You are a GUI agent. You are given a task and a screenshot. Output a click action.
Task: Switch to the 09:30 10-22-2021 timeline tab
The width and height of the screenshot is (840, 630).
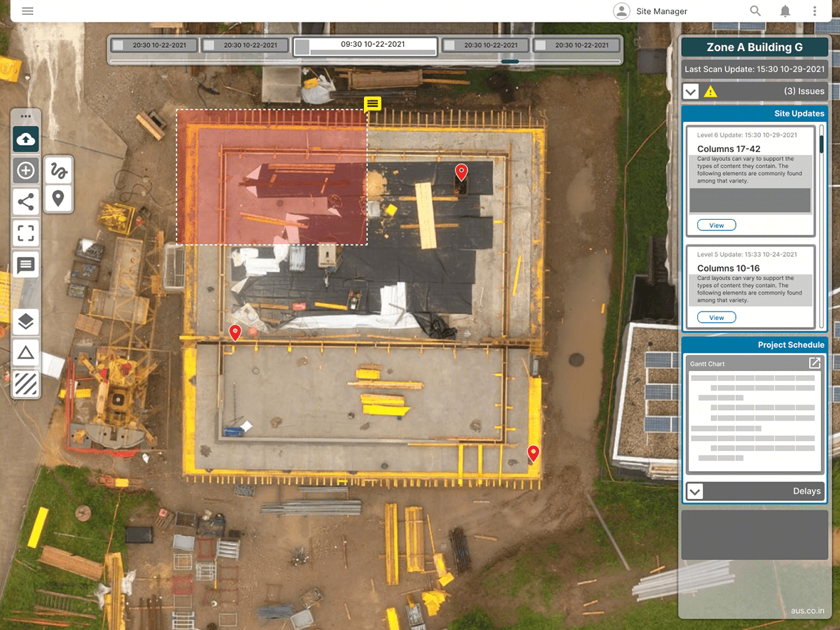tap(371, 45)
